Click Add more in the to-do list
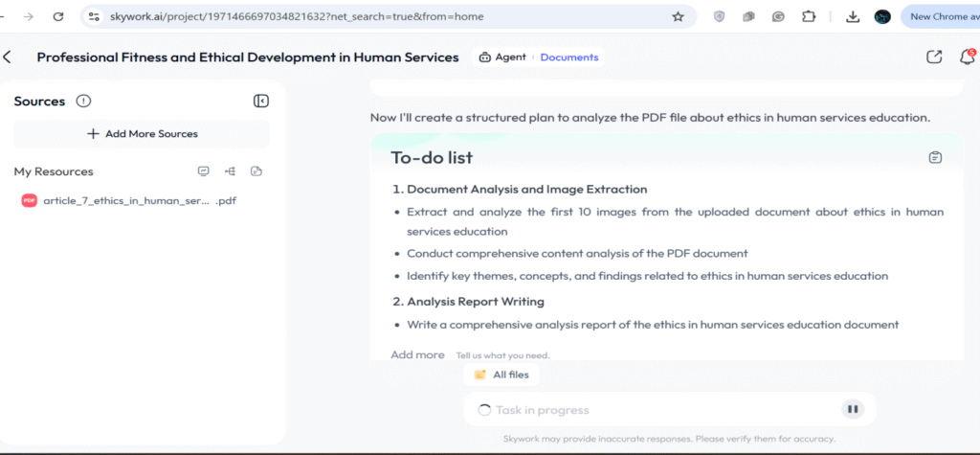 (x=417, y=355)
